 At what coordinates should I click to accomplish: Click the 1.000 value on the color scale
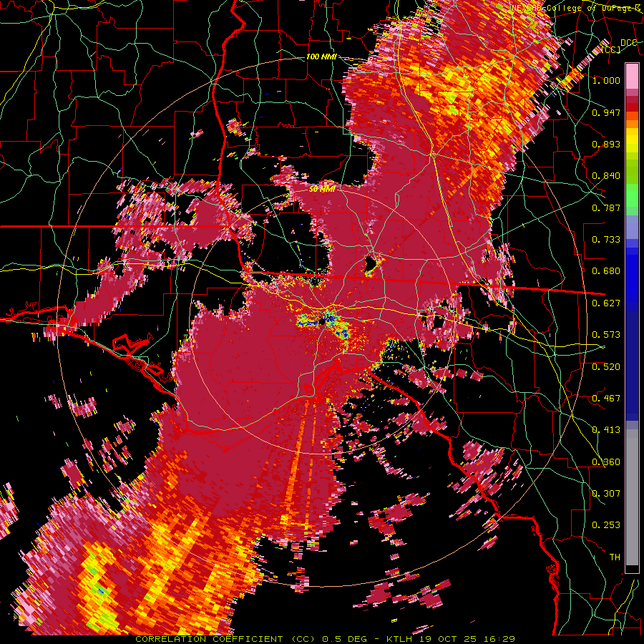(606, 80)
